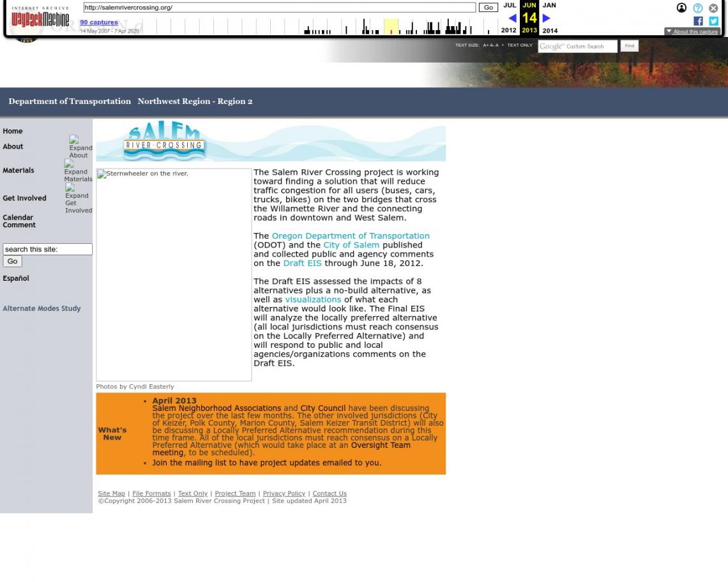This screenshot has height=582, width=728.
Task: Expand the Get Involved submenu
Action: (x=79, y=198)
